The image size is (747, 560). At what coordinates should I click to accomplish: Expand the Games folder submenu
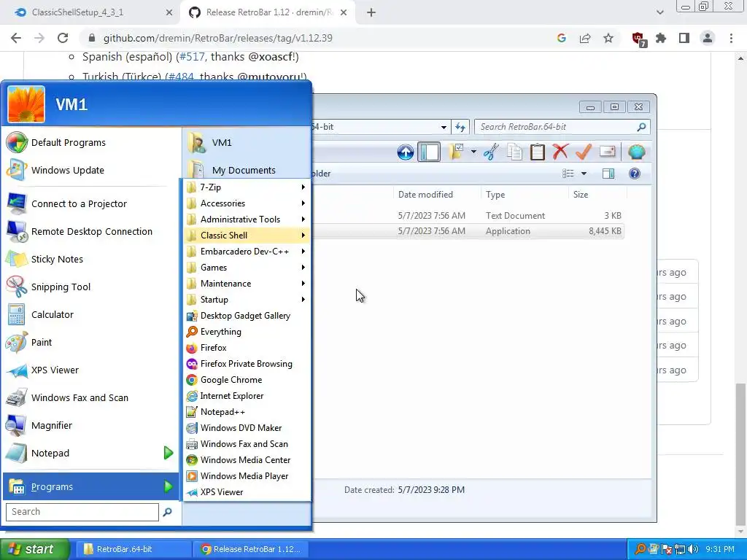(247, 267)
